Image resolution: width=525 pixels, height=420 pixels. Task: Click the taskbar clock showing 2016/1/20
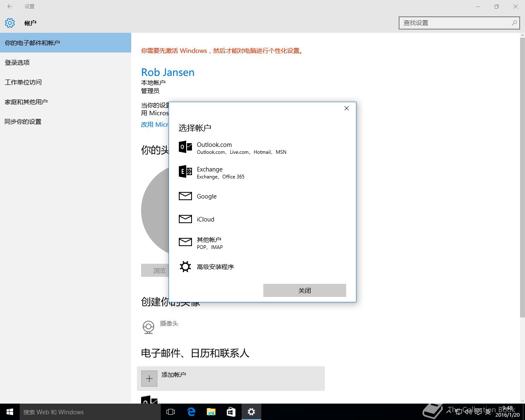507,412
